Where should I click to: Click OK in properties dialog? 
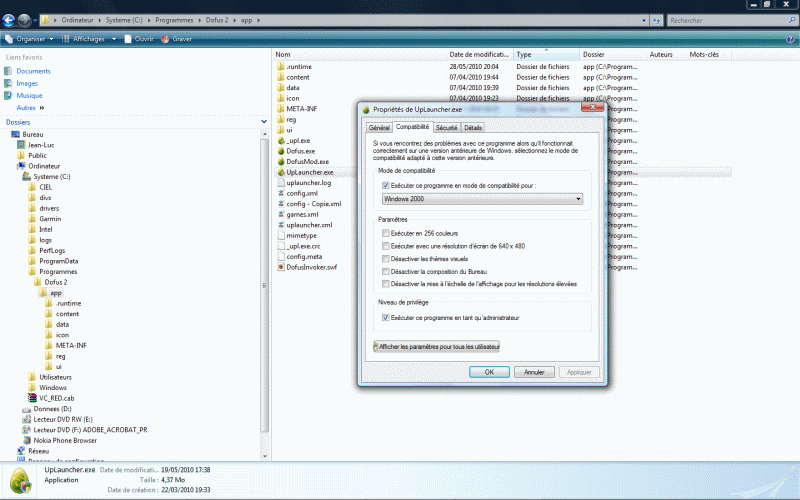pyautogui.click(x=489, y=372)
